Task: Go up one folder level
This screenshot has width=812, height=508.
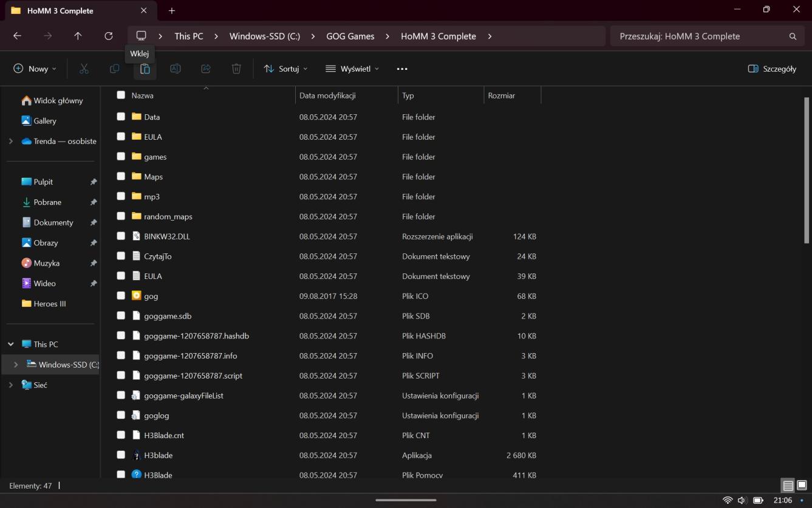Action: tap(78, 36)
